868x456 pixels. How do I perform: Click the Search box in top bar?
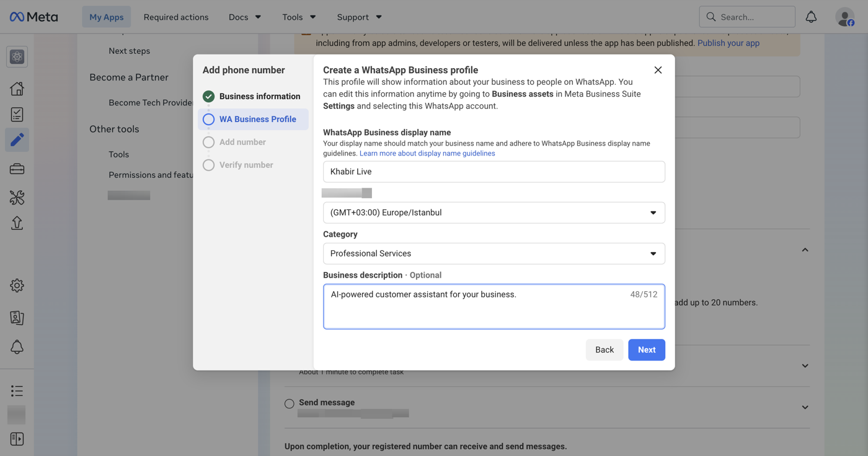click(x=747, y=17)
